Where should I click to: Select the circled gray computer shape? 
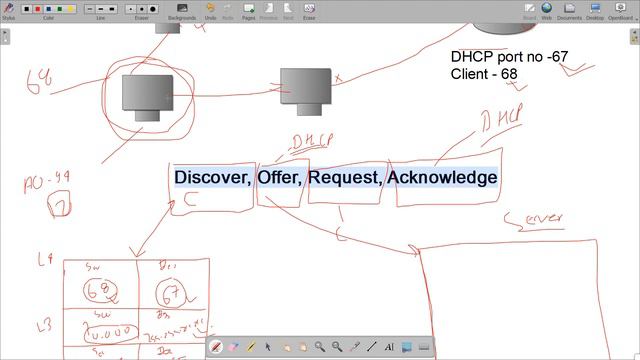click(x=147, y=98)
